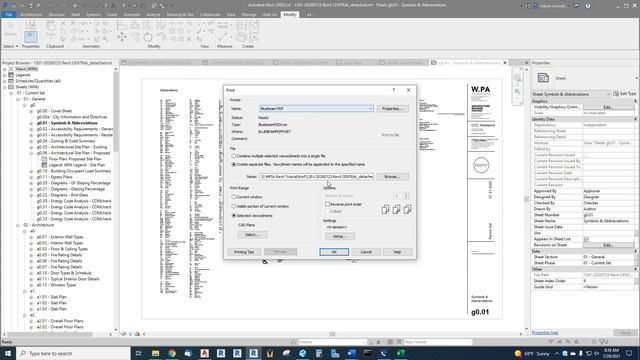
Task: Open notification center in system tray
Action: coord(629,353)
